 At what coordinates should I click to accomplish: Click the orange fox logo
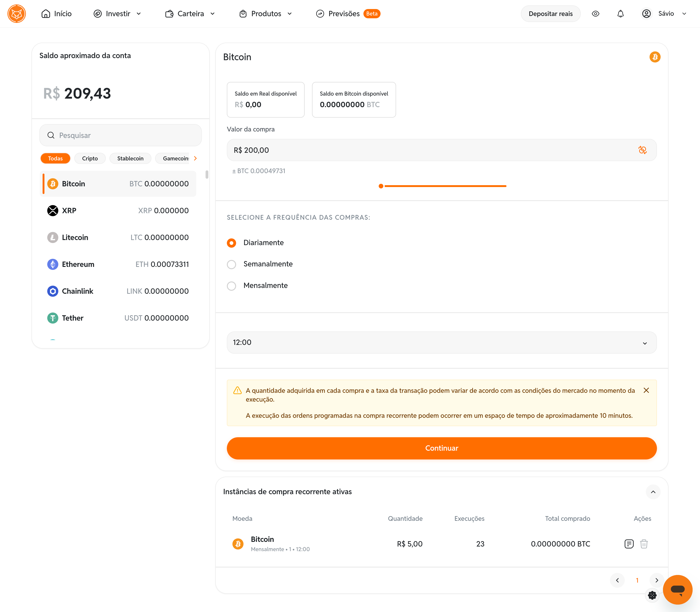click(16, 14)
